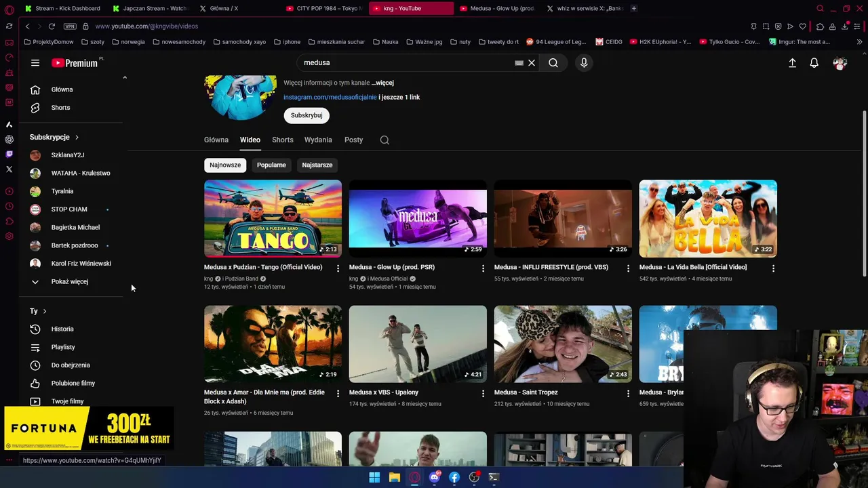Search within channel using magnifier icon
Viewport: 868px width, 488px height.
[x=384, y=140]
